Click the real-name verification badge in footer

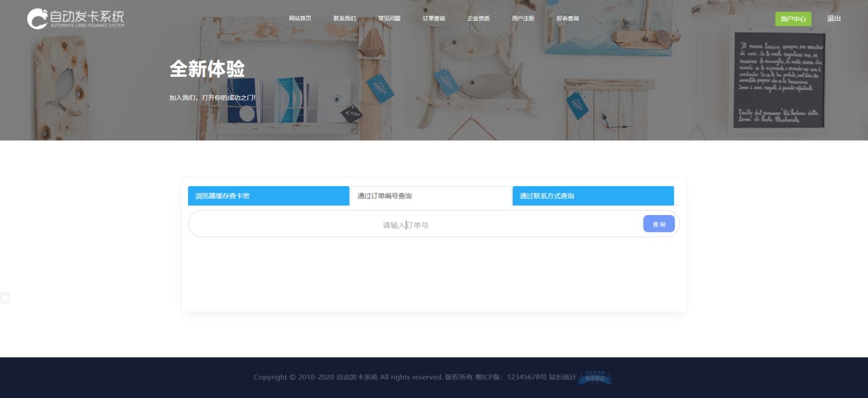(x=594, y=377)
